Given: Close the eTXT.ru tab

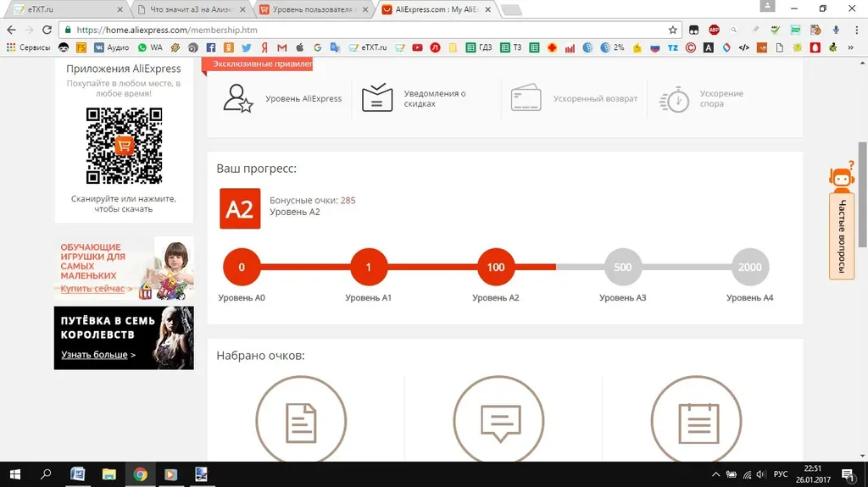Looking at the screenshot, I should (120, 9).
